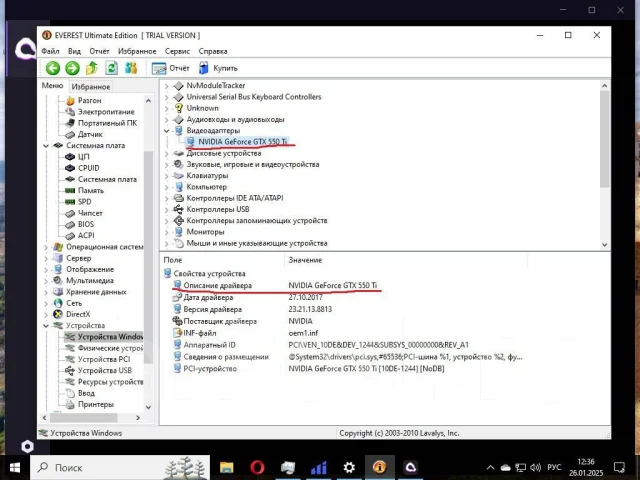
Task: Select ЦП under Системная плата
Action: pyautogui.click(x=83, y=157)
